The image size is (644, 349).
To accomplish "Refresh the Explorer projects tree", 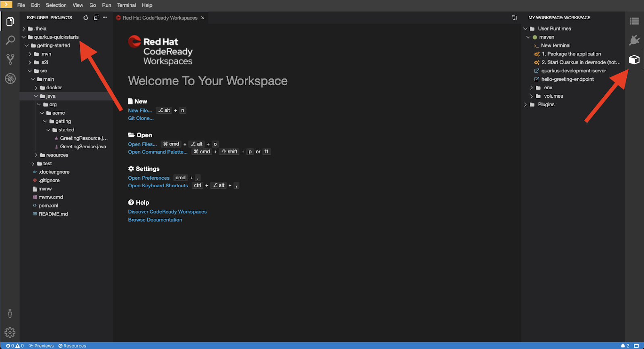I will click(x=86, y=18).
